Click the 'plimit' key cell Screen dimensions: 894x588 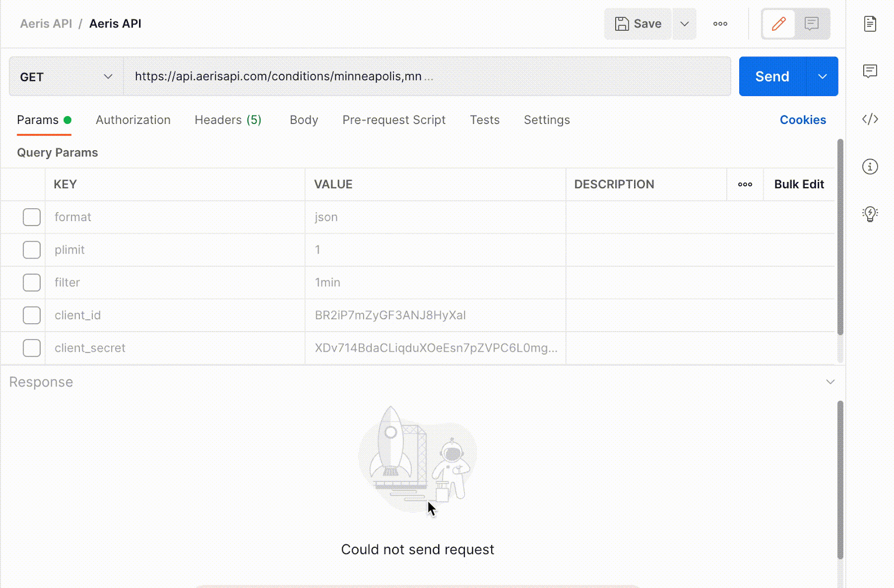175,250
